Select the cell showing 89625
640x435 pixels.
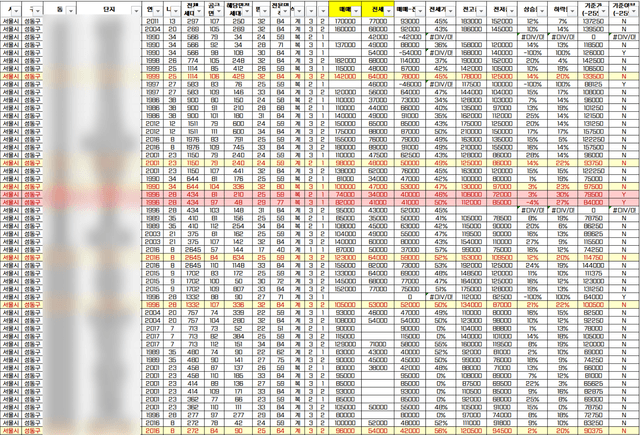pyautogui.click(x=593, y=234)
